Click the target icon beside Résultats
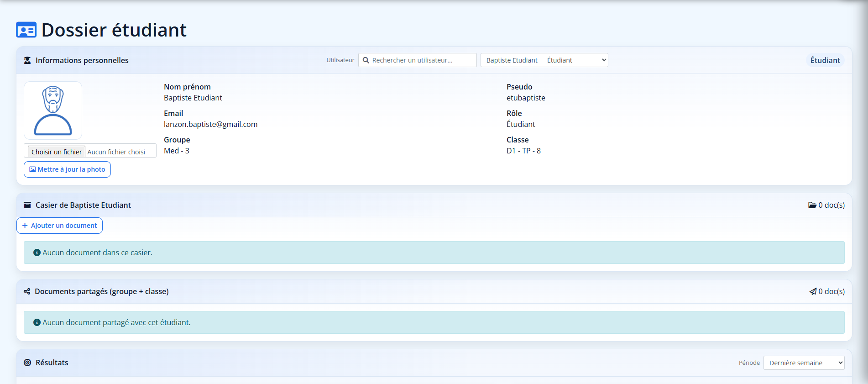Screen dimensions: 868x384 (x=27, y=363)
